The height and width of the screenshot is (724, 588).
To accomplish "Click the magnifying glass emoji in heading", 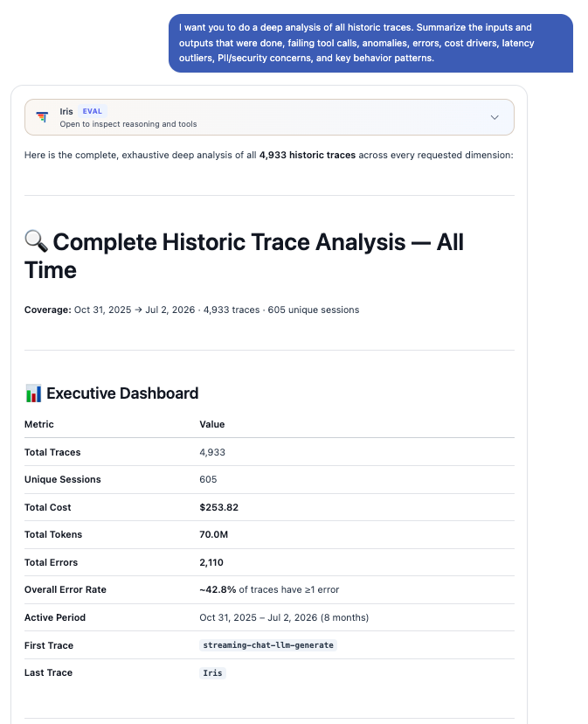I will [36, 241].
